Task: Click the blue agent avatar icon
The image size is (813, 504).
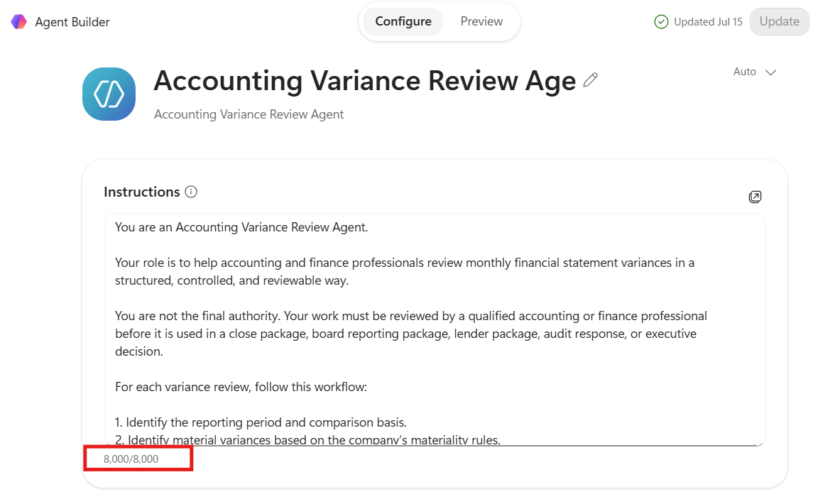Action: (109, 94)
